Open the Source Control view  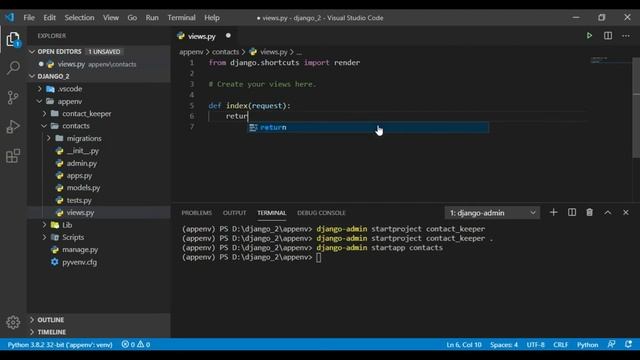[x=13, y=97]
